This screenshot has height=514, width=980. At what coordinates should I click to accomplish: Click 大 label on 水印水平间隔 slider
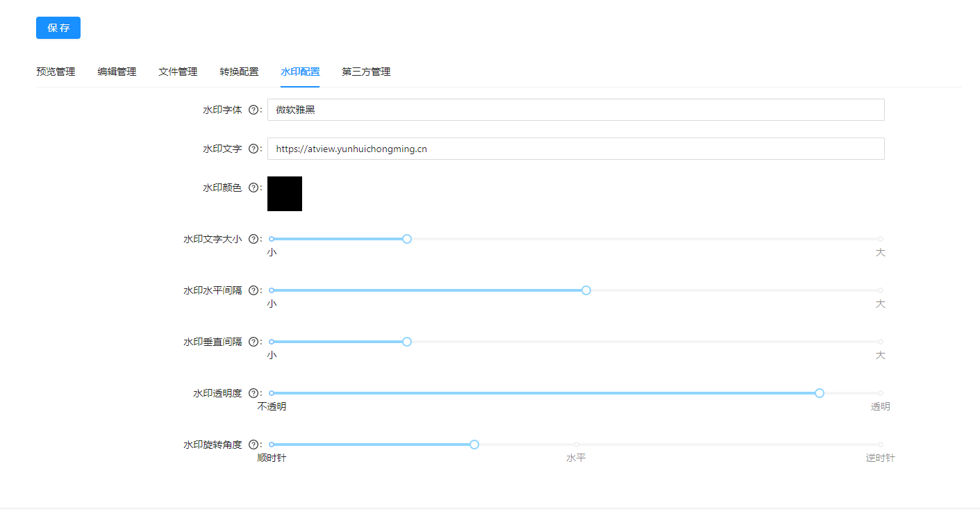[880, 304]
